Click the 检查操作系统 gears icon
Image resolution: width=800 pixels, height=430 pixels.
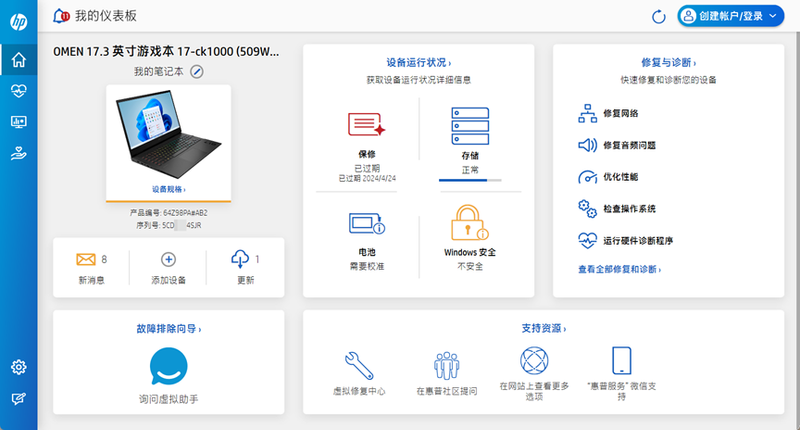point(587,209)
